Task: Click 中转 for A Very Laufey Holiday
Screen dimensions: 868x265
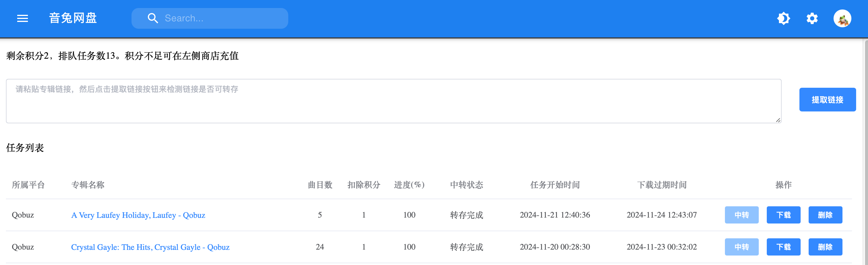Action: point(742,215)
